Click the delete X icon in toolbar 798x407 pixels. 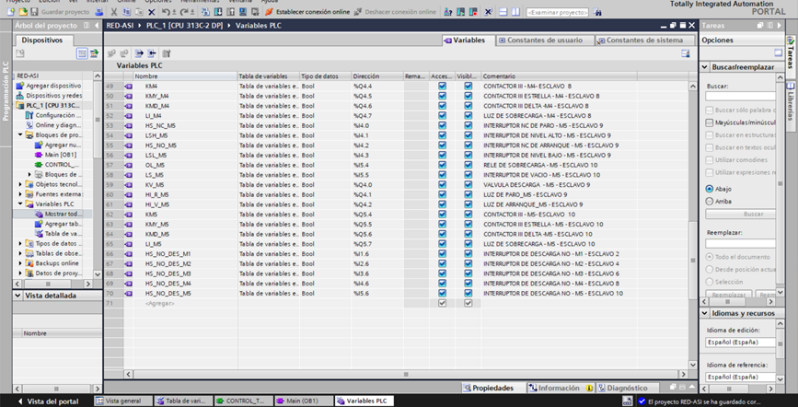(x=151, y=12)
